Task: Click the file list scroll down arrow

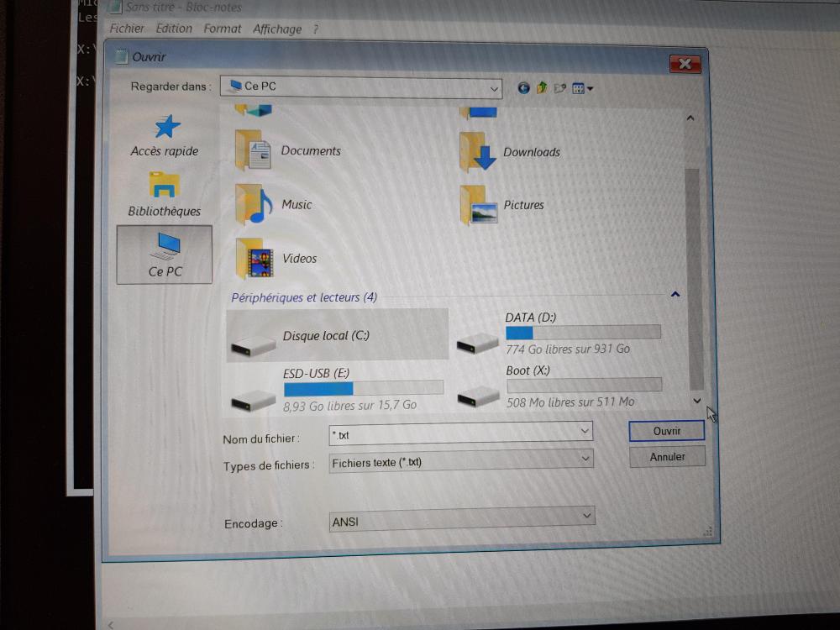Action: pos(696,400)
